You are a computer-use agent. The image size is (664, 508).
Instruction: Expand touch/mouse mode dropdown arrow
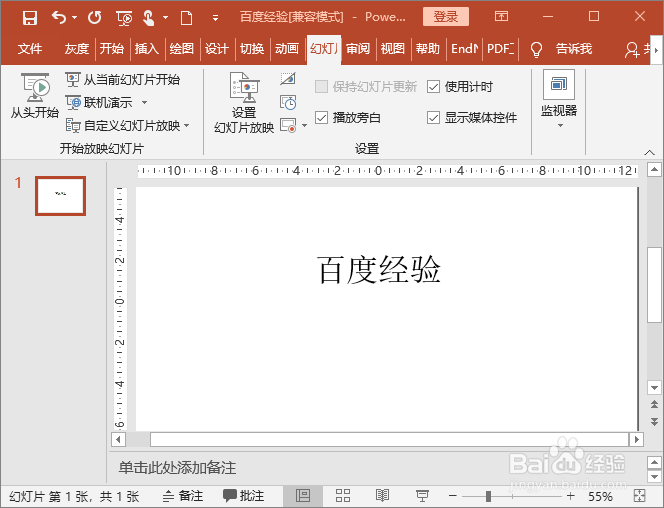pyautogui.click(x=166, y=18)
